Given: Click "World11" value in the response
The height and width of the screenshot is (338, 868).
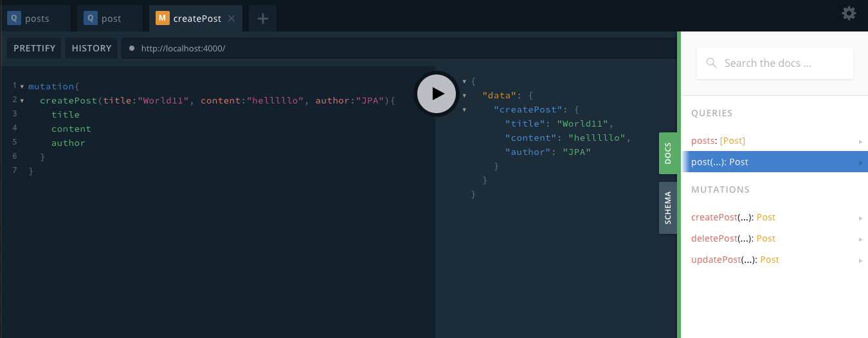Looking at the screenshot, I should (x=583, y=123).
